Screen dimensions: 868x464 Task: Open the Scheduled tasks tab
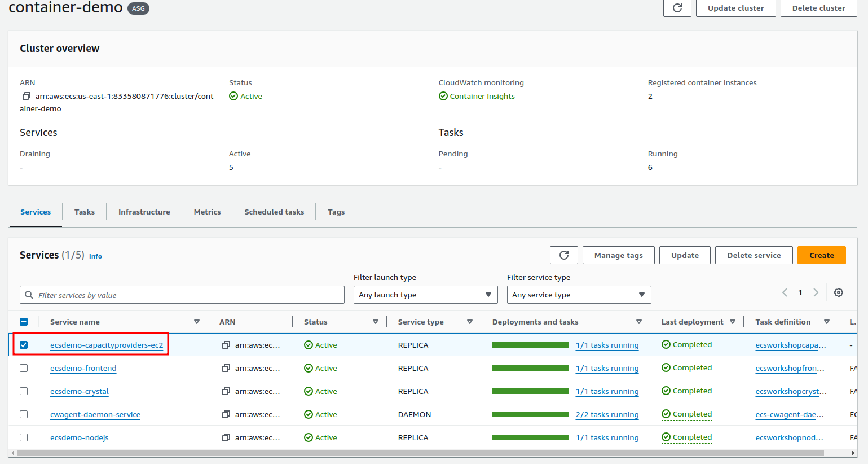point(274,212)
